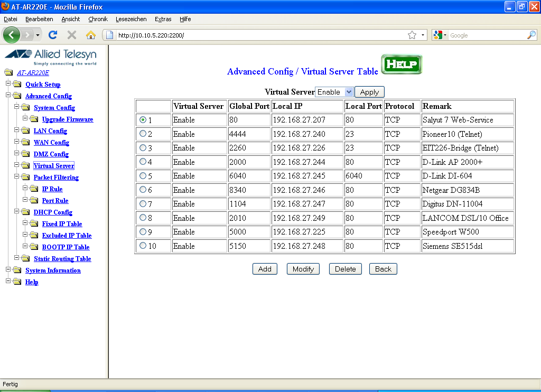Collapse the DHCP Config tree node
This screenshot has height=392, width=541.
pos(16,211)
